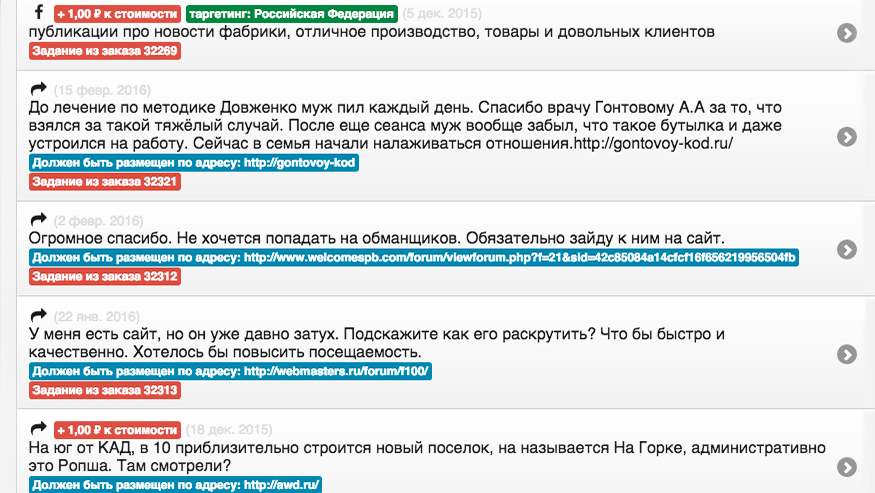
Task: Click the date (2 февр. 2016)
Action: pyautogui.click(x=98, y=221)
